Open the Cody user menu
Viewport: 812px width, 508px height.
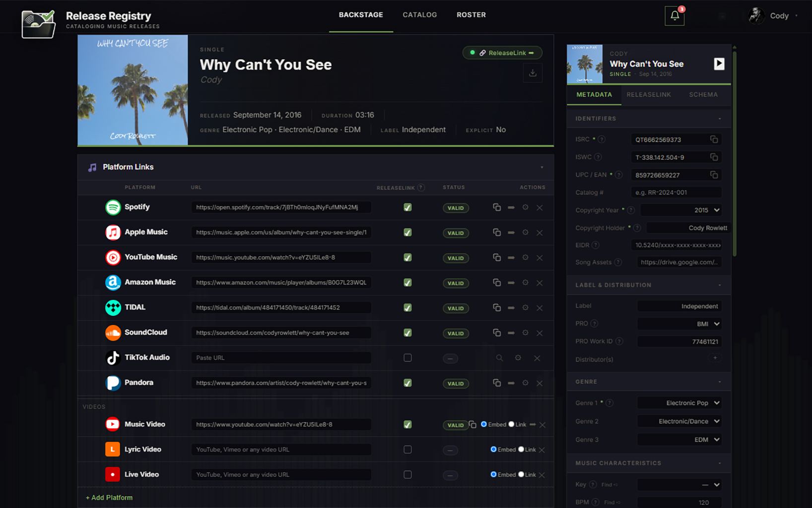(x=773, y=16)
